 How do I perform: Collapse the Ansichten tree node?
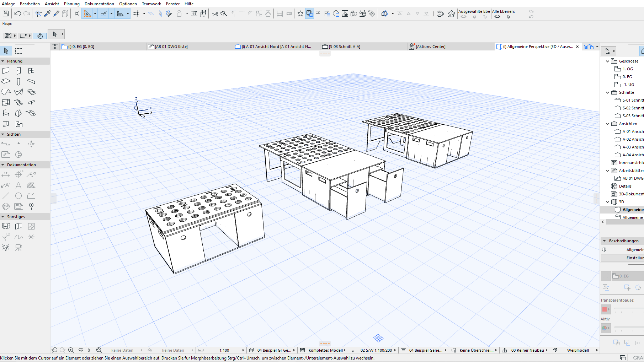(x=607, y=124)
